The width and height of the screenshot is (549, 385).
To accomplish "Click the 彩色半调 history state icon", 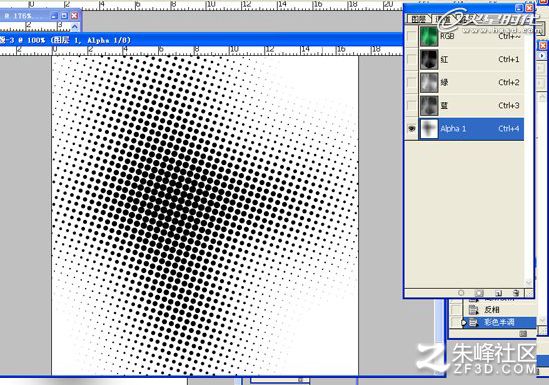I will (x=474, y=322).
